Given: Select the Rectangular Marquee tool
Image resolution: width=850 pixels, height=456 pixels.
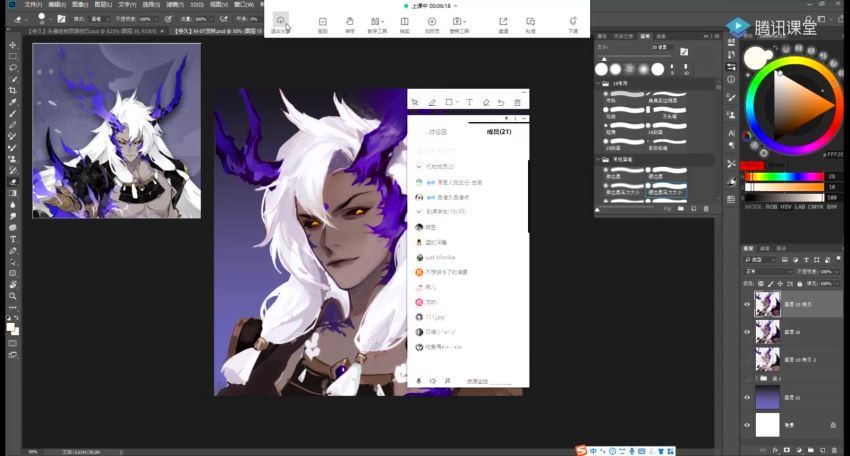Looking at the screenshot, I should tap(12, 56).
